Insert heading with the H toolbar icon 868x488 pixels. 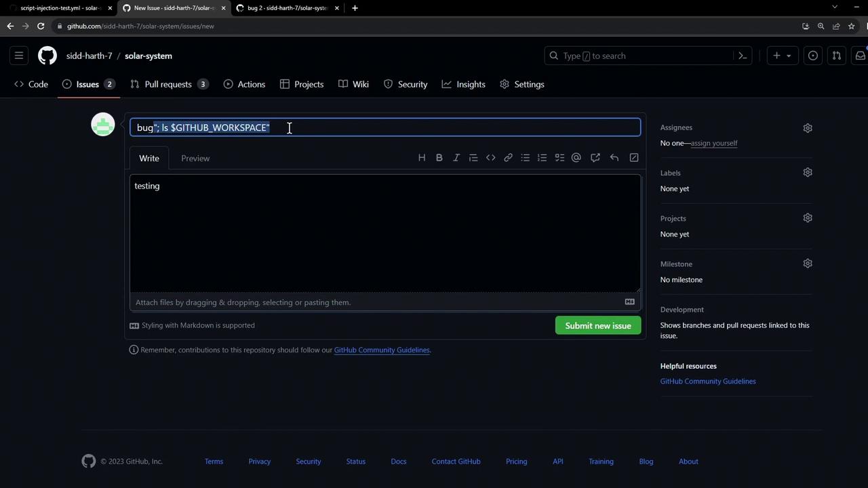[x=422, y=158]
